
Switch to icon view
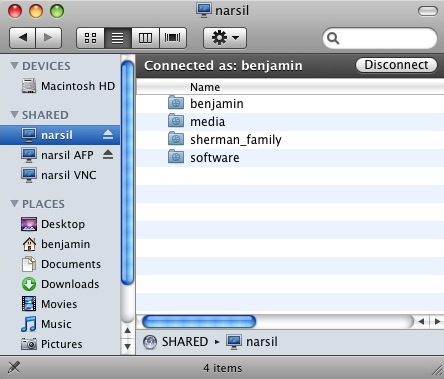tap(90, 38)
